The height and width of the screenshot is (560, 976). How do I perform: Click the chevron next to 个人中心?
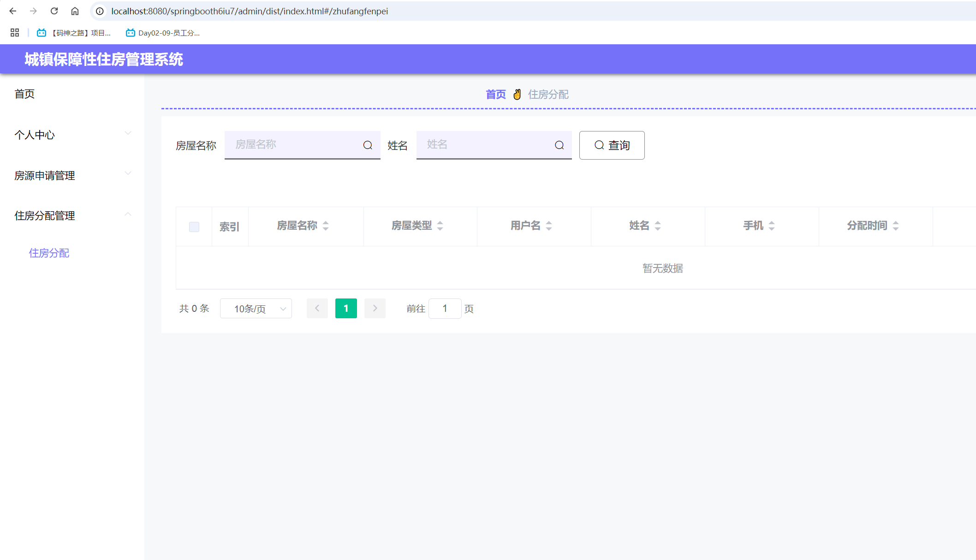[128, 133]
